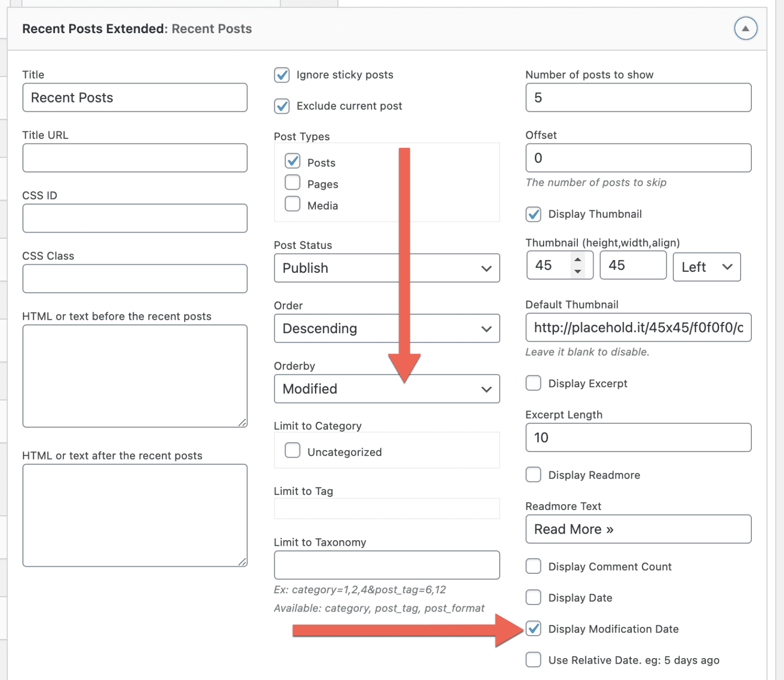Decrease thumbnail height with the stepper down arrow
The width and height of the screenshot is (784, 680).
click(x=578, y=271)
